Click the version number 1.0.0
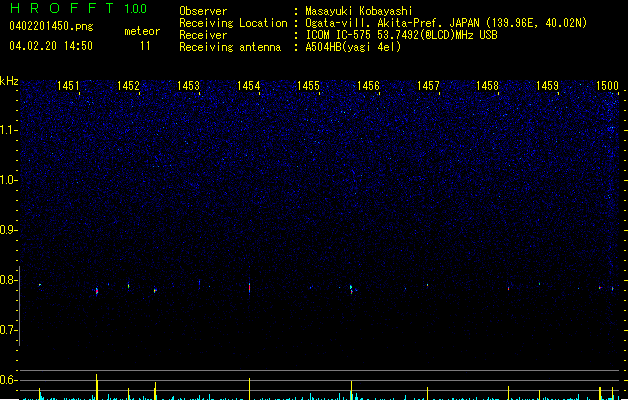 point(137,8)
